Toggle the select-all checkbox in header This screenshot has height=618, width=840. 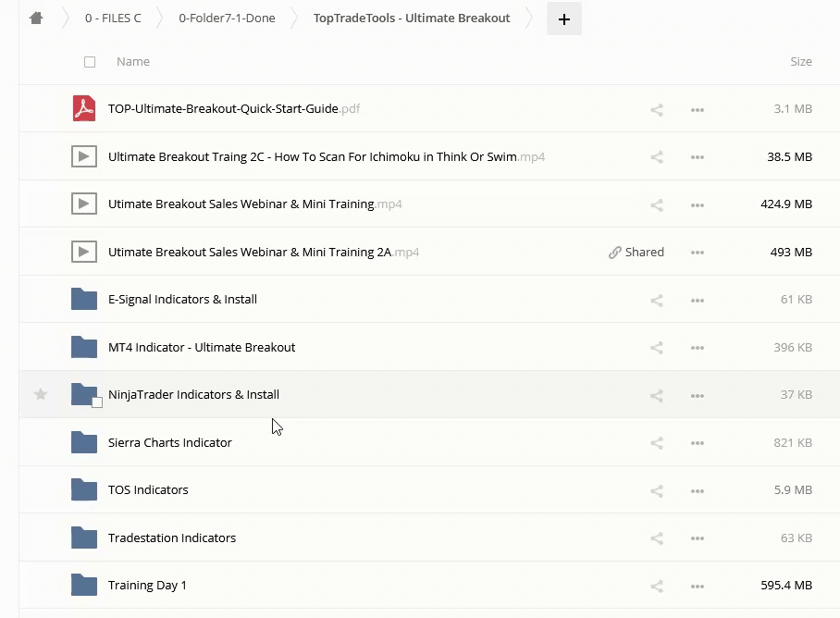(x=90, y=62)
